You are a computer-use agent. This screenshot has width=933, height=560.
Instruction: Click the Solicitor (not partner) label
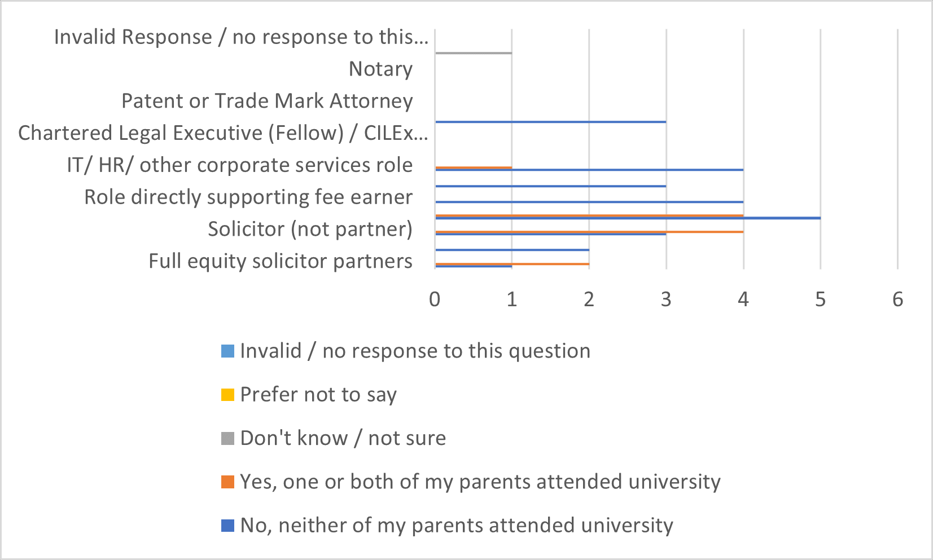(x=310, y=230)
